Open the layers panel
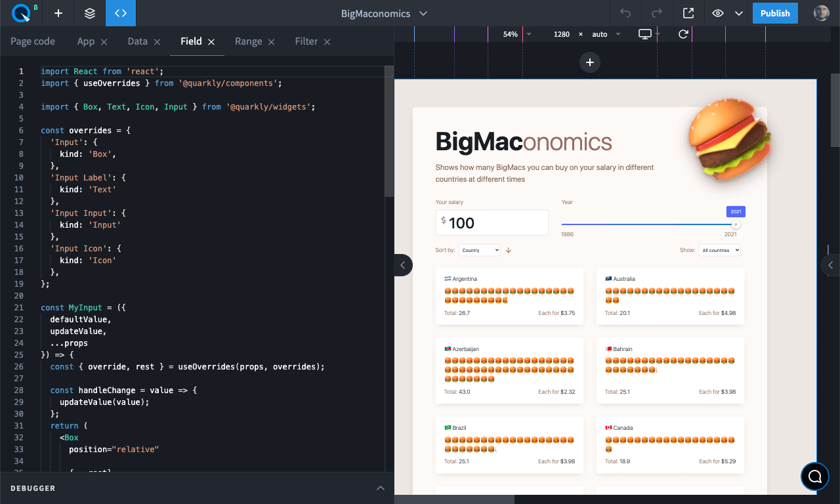Viewport: 840px width, 504px height. click(x=90, y=13)
